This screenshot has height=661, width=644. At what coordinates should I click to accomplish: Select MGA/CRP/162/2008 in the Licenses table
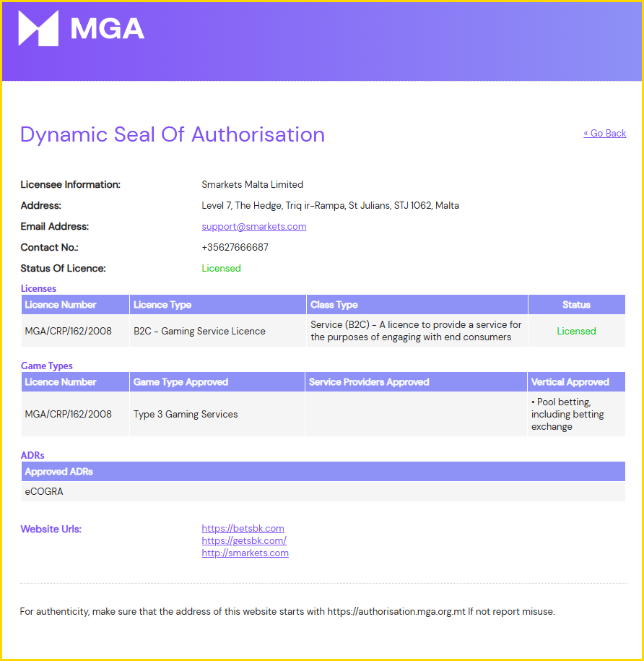coord(69,332)
